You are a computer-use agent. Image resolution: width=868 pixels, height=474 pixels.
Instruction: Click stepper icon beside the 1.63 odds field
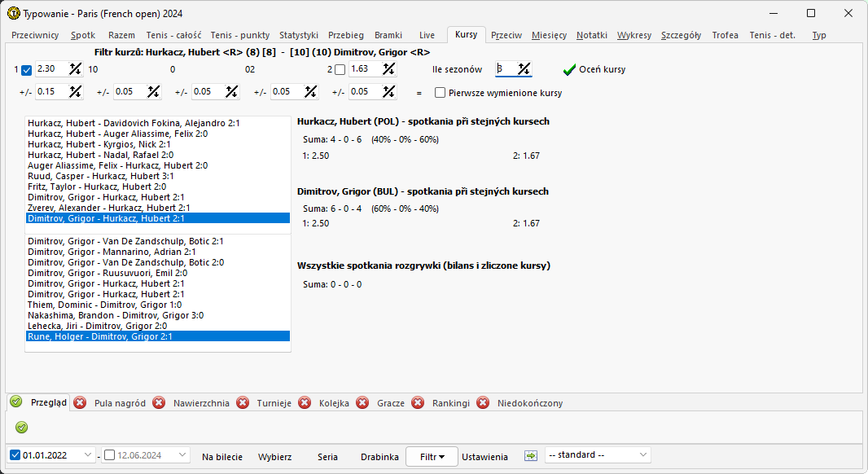(388, 69)
